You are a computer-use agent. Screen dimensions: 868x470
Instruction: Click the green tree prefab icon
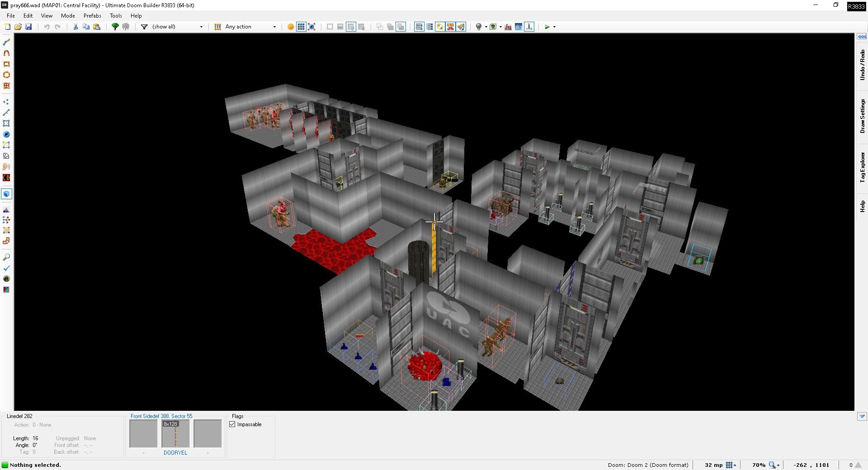coord(115,27)
